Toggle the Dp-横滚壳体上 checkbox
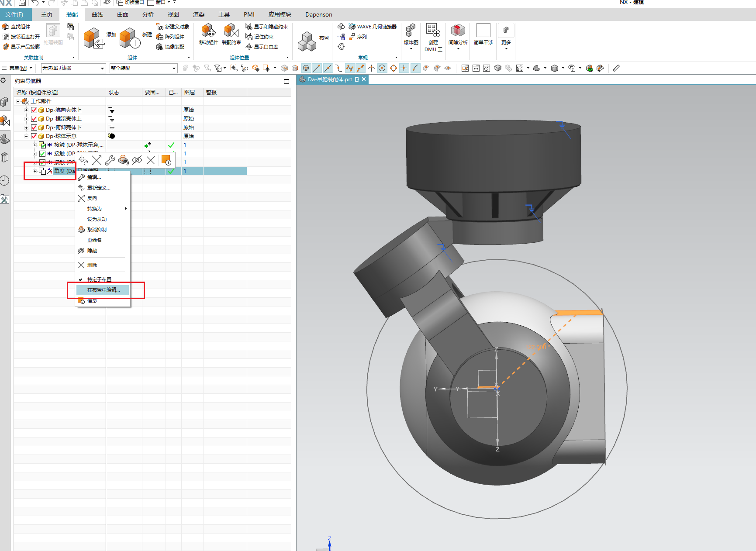This screenshot has width=756, height=551. coord(34,119)
